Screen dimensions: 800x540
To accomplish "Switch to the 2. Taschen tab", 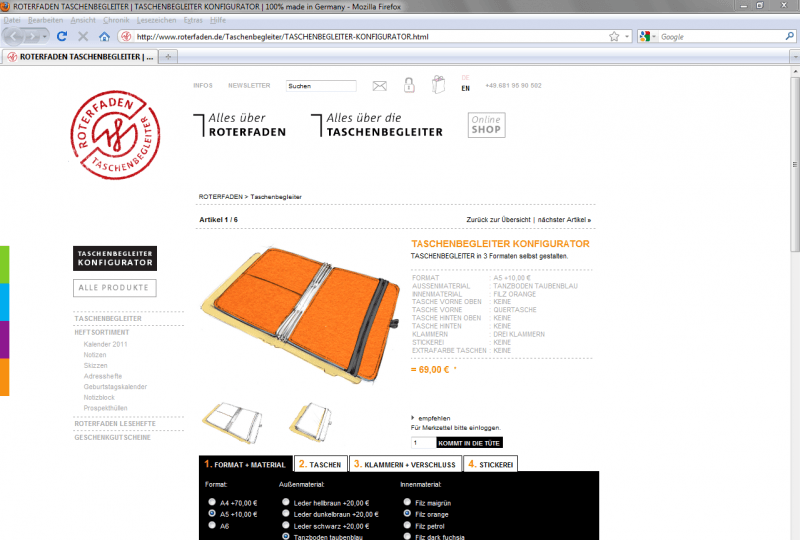I will tap(321, 464).
